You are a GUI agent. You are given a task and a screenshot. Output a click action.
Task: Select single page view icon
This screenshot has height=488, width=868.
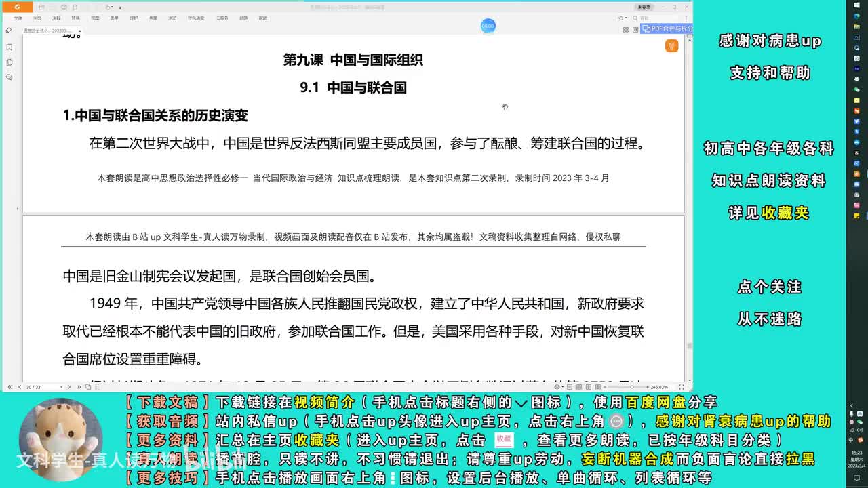(570, 387)
